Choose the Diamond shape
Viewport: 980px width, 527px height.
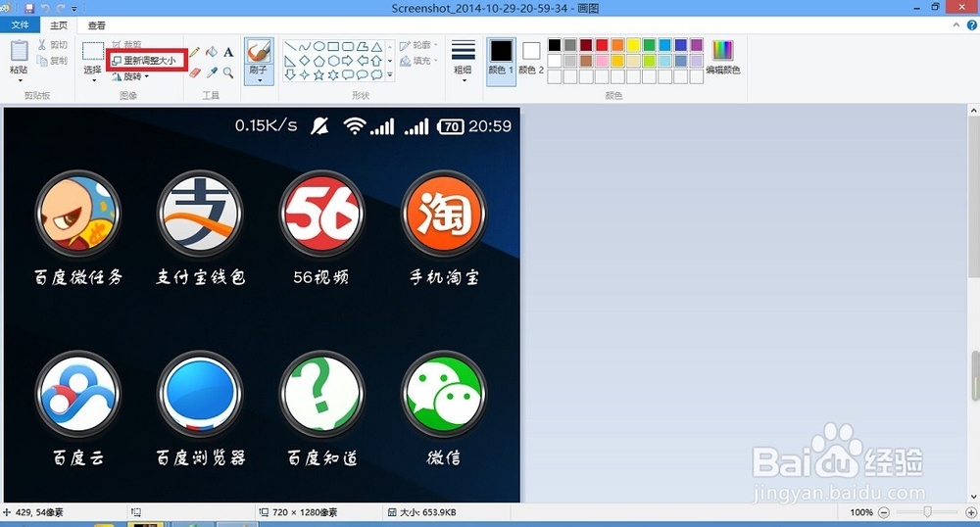pos(305,61)
